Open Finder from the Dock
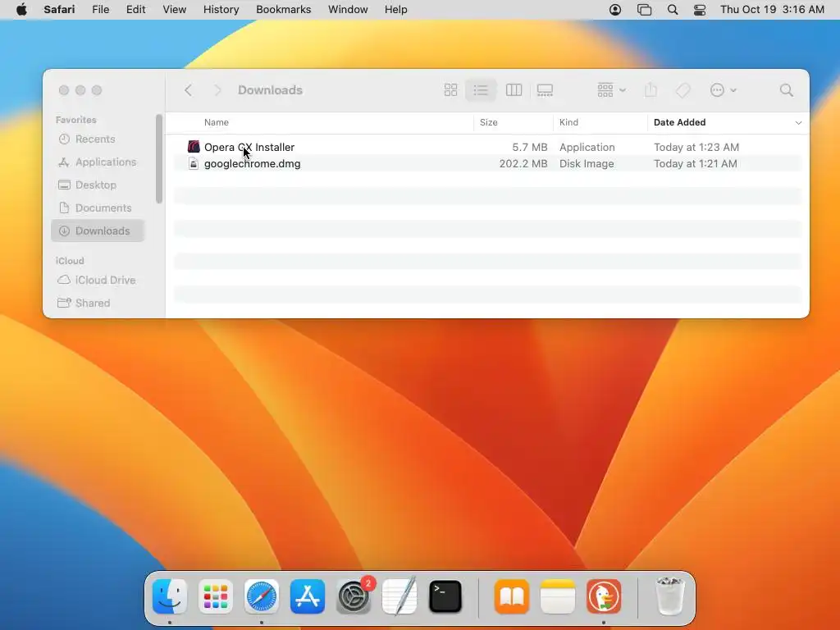Viewport: 840px width, 630px height. point(170,596)
